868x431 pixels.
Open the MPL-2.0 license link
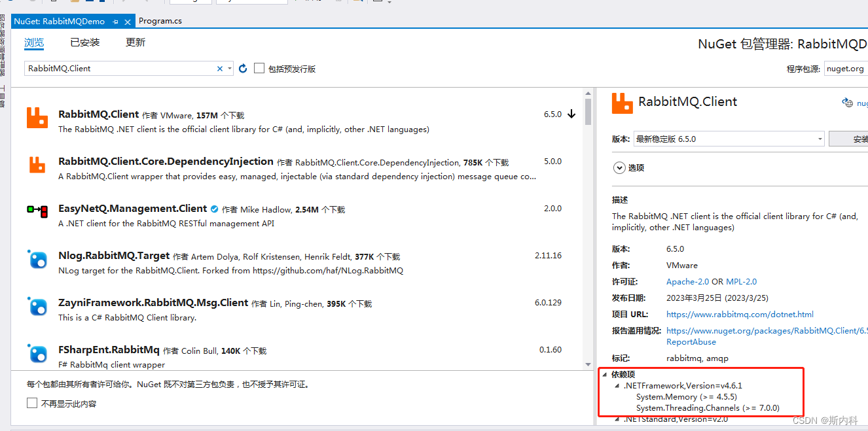741,281
